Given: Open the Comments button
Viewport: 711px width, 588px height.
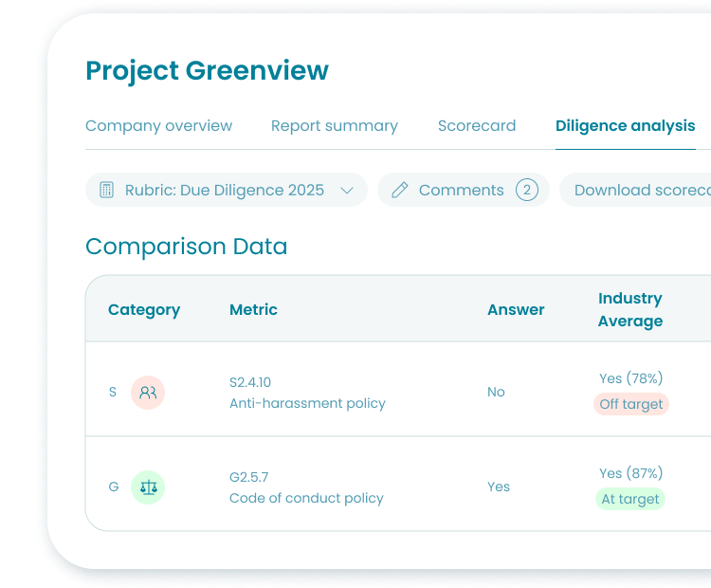Looking at the screenshot, I should click(464, 190).
